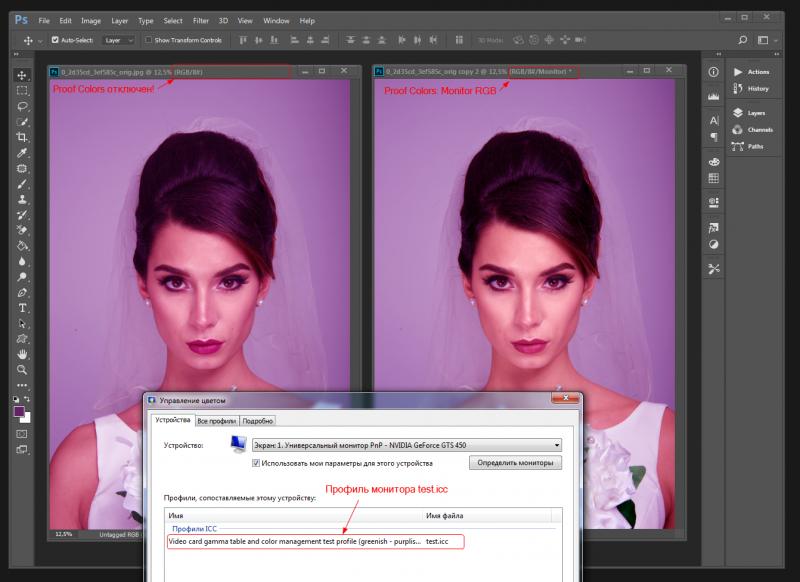Click the purple foreground color swatch
Viewport: 800px width, 582px height.
[x=19, y=412]
